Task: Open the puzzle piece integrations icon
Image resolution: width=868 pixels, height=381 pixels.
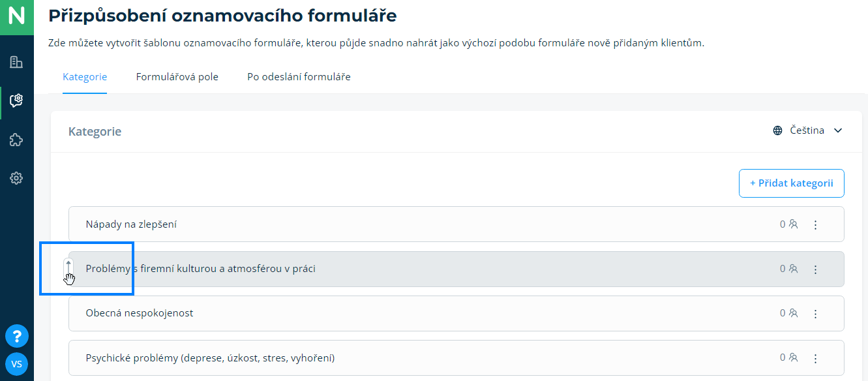Action: [x=17, y=140]
